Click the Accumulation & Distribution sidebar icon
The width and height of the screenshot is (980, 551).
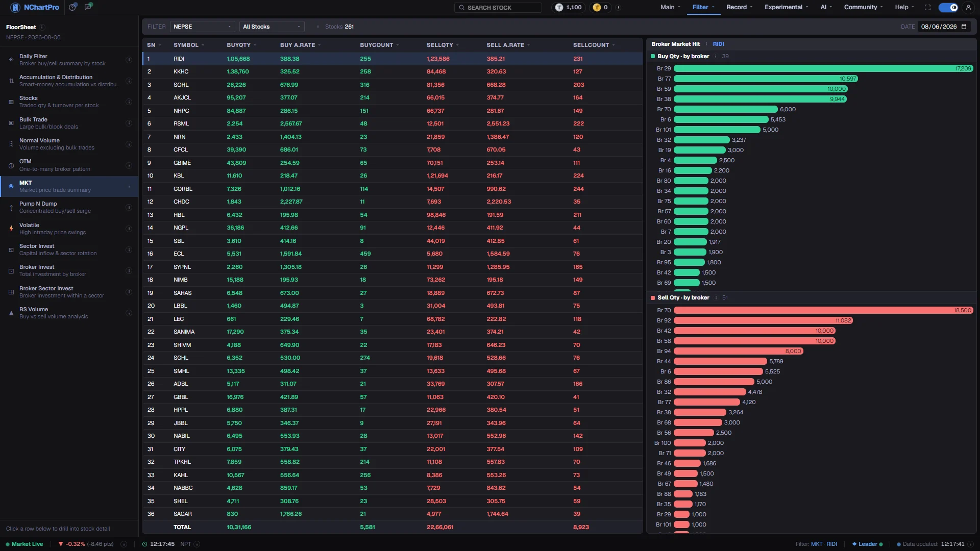(x=11, y=81)
